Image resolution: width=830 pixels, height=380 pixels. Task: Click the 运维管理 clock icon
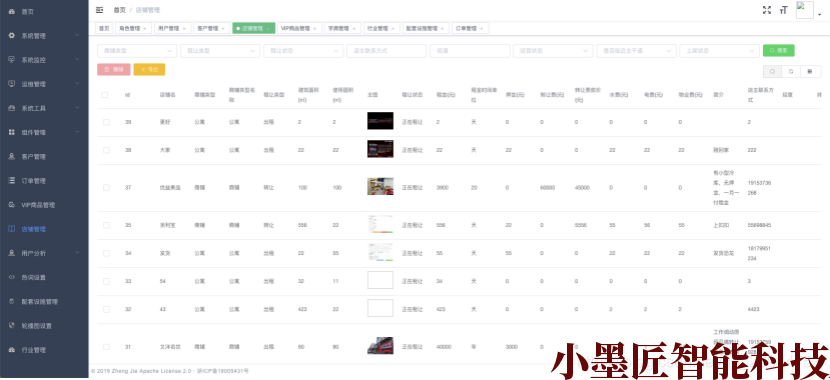(x=12, y=84)
